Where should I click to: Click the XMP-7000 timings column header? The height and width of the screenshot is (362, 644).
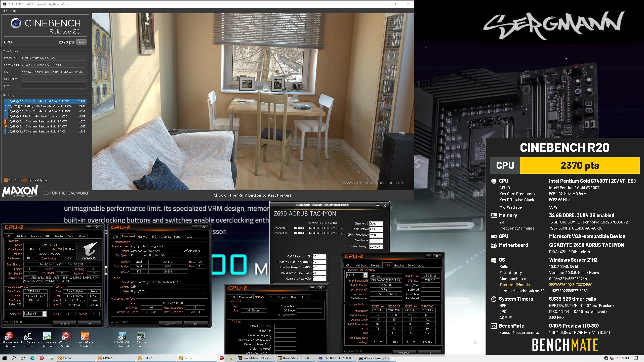coord(427,306)
